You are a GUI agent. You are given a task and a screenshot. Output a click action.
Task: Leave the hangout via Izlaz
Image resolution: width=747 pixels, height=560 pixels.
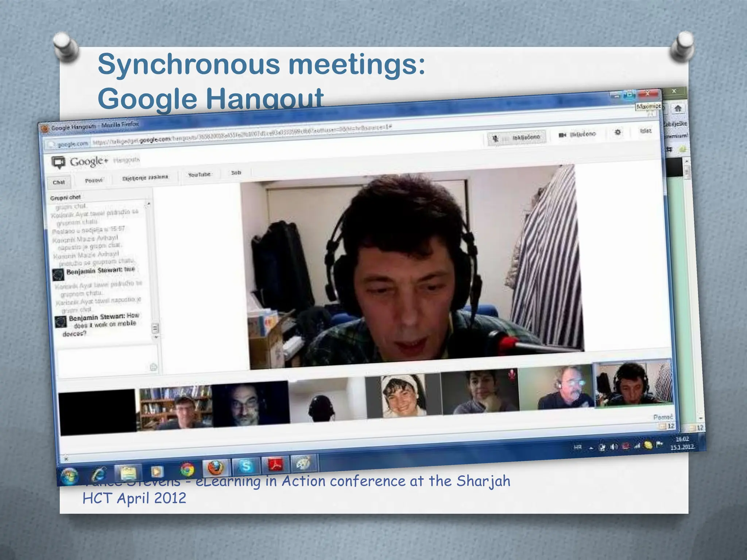645,130
